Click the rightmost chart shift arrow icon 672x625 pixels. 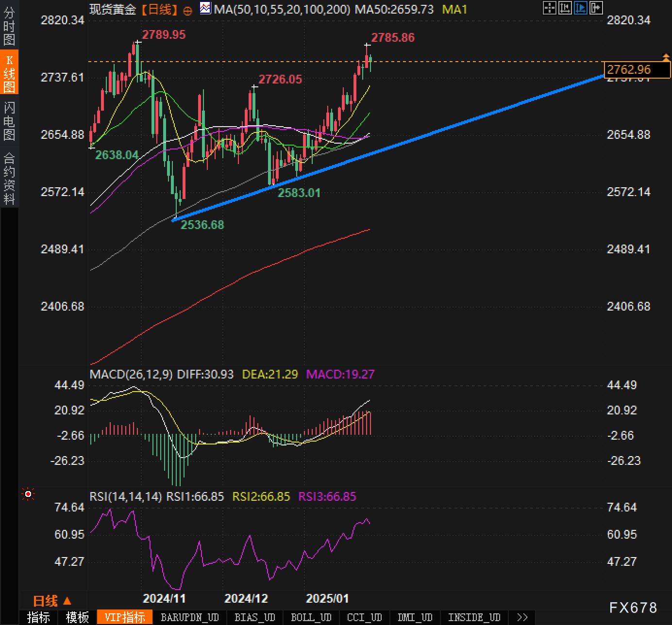point(596,8)
